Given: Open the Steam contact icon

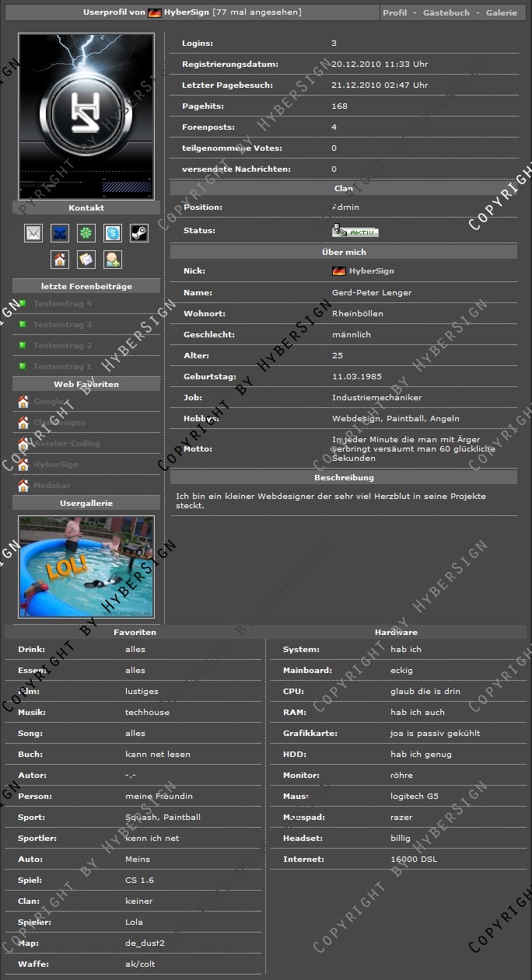Looking at the screenshot, I should (138, 232).
